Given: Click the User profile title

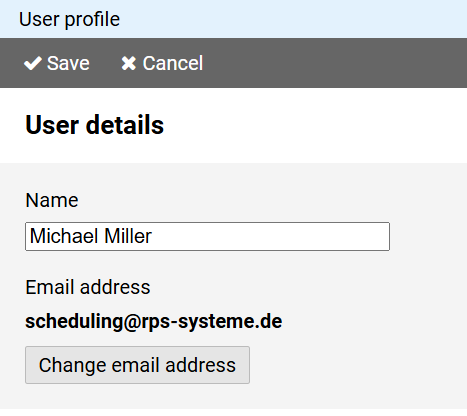Looking at the screenshot, I should (69, 19).
